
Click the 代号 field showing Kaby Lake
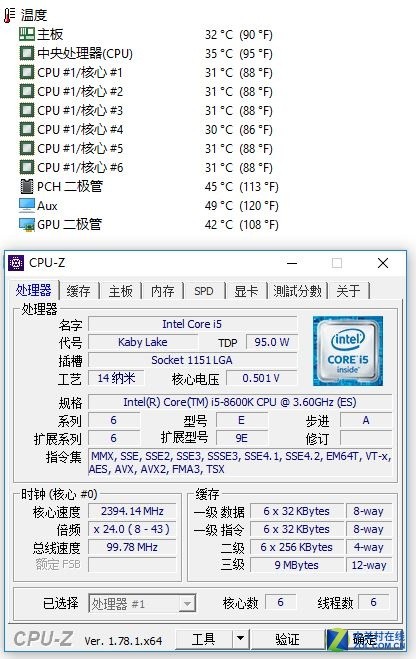pyautogui.click(x=143, y=342)
